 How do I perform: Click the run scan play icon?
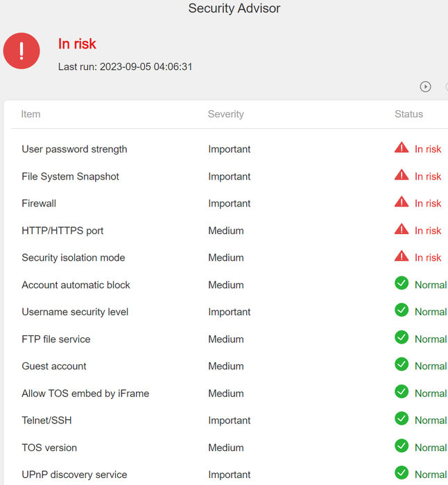[x=425, y=87]
